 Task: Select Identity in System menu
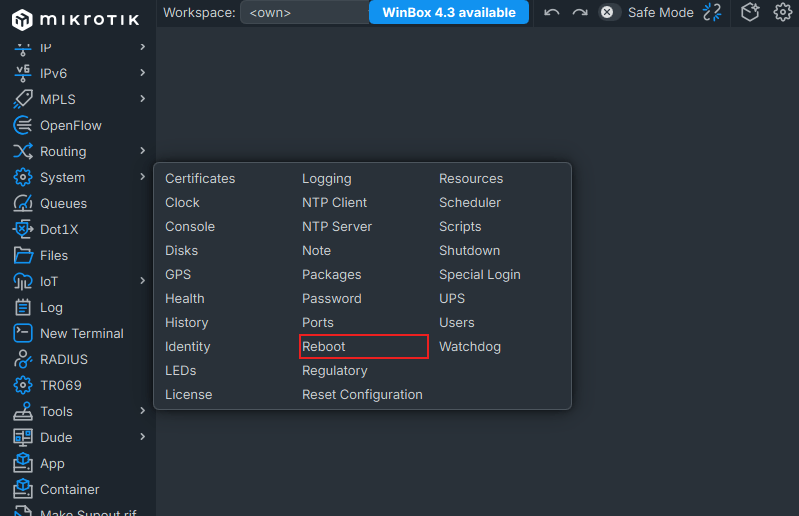[x=188, y=347]
